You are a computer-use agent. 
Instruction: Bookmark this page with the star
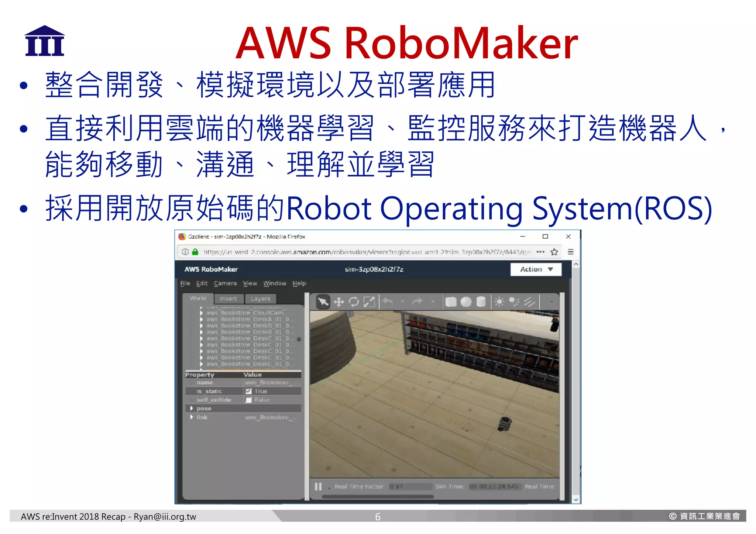click(554, 252)
